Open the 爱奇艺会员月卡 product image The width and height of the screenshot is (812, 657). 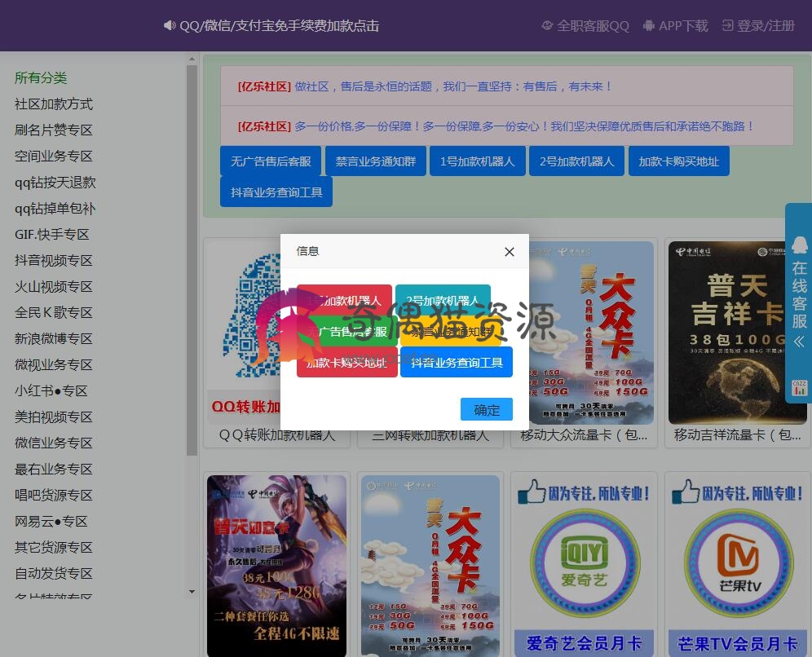coord(585,564)
